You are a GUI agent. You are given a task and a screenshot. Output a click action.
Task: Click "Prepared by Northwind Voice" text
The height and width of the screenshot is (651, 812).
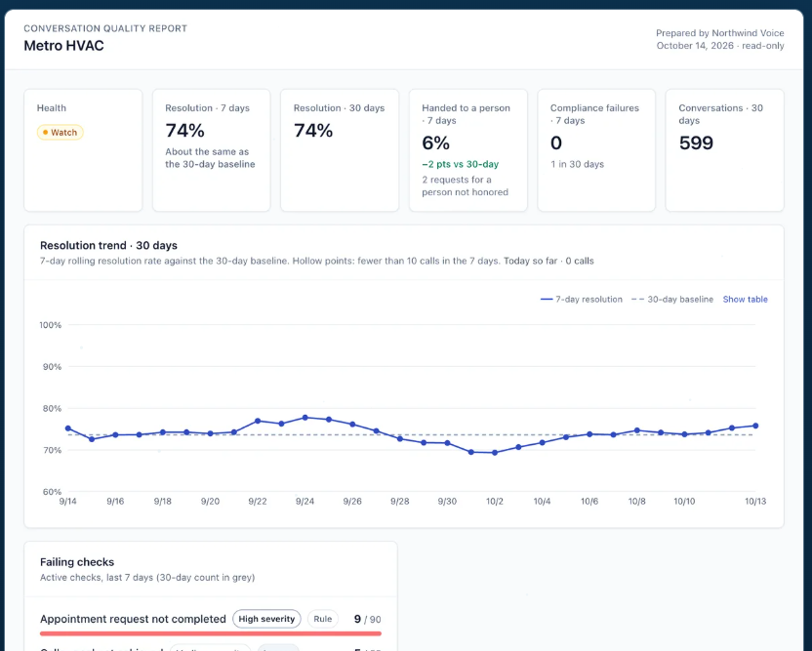(720, 33)
